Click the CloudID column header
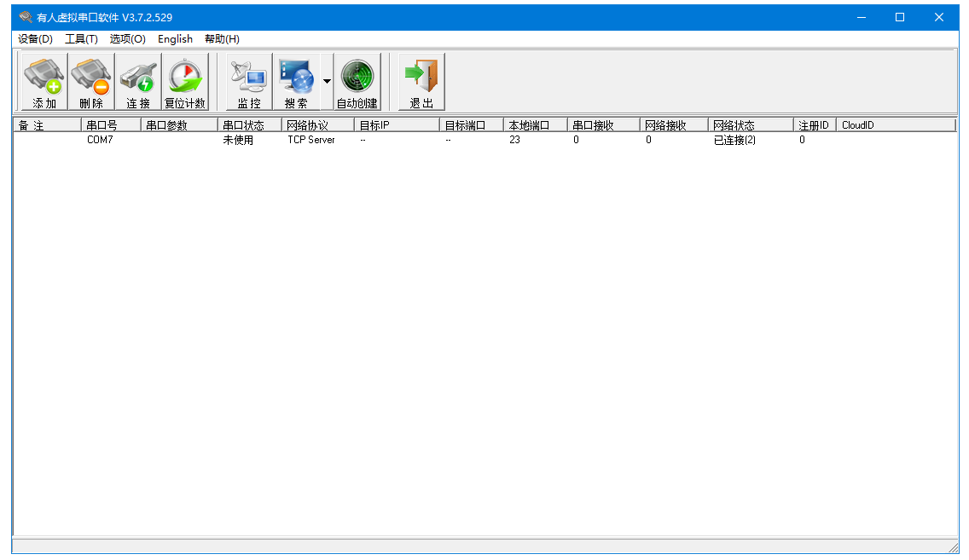Screen dimensions: 969x560 click(895, 125)
